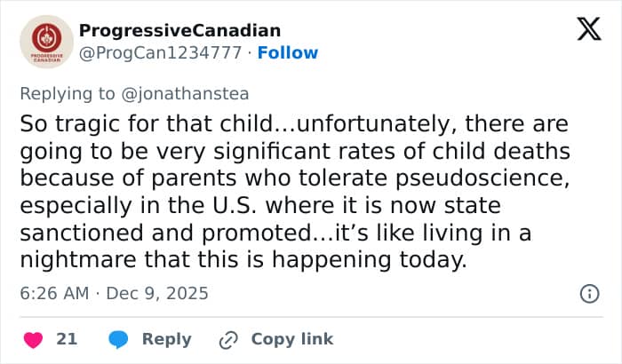Image resolution: width=622 pixels, height=364 pixels.
Task: Click the Reply button label
Action: point(167,339)
